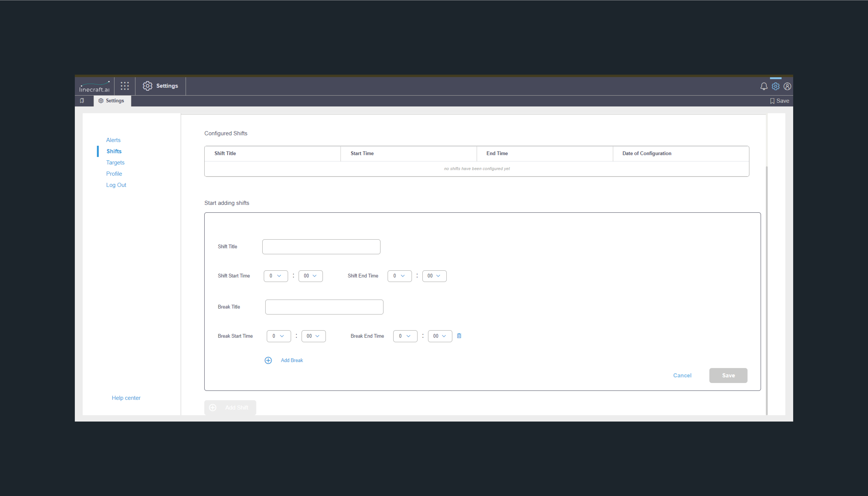
Task: Click the settings gear in top-right
Action: 775,86
